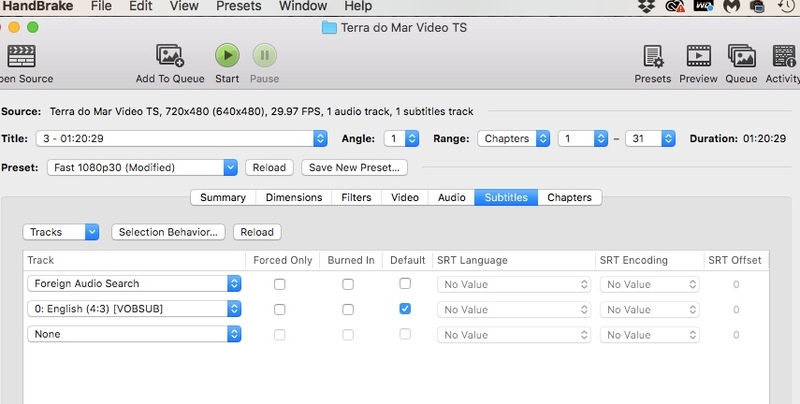Uncheck Default for English VOBSUB track
The width and height of the screenshot is (800, 404).
(x=404, y=309)
